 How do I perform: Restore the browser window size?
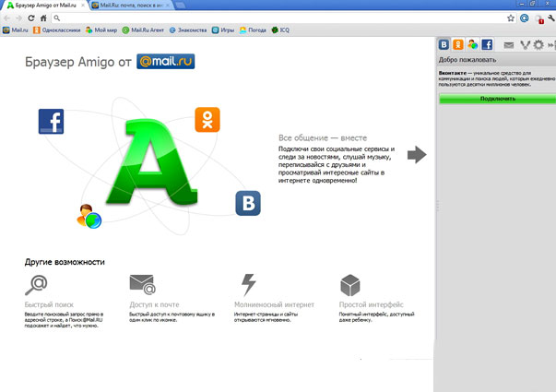pos(532,4)
